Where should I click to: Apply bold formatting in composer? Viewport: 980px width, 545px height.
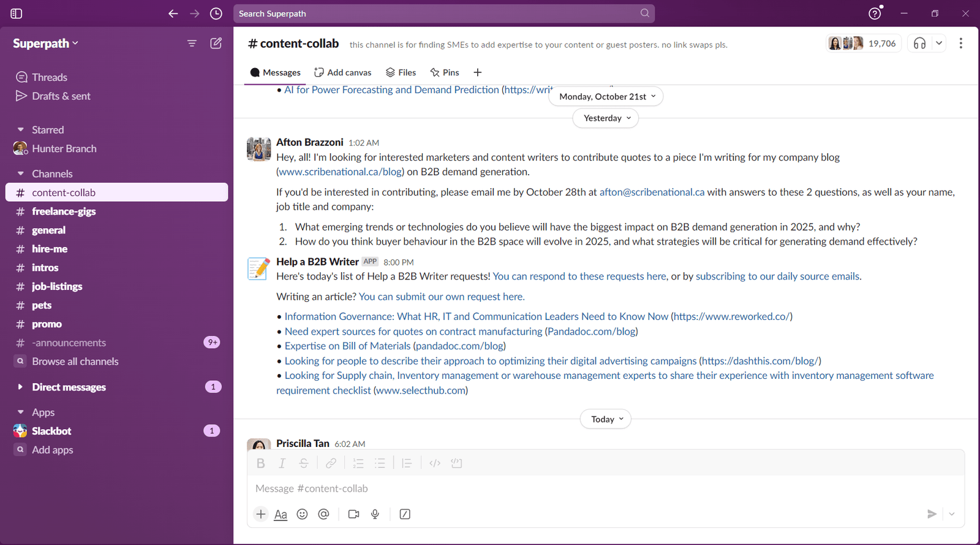[261, 463]
